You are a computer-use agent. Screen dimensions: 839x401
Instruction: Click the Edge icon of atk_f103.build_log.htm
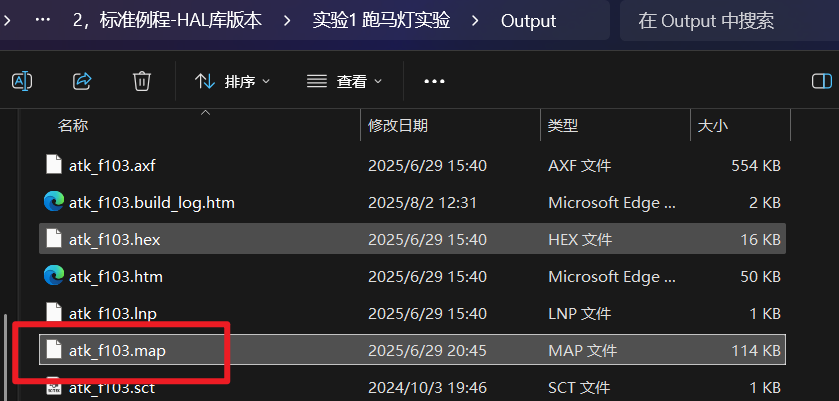click(54, 202)
